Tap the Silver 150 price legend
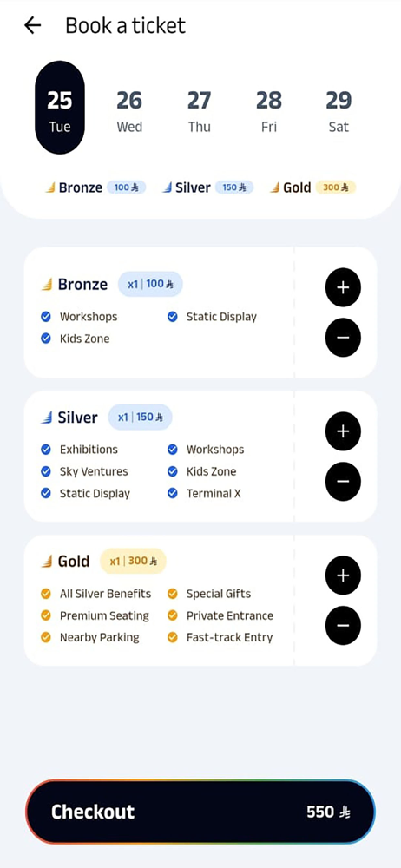Image resolution: width=401 pixels, height=868 pixels. pos(207,187)
